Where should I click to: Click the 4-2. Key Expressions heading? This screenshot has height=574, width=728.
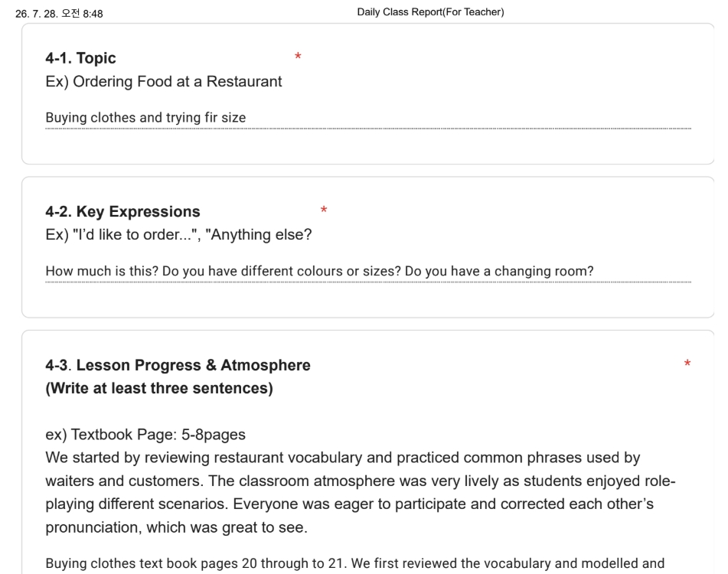[122, 211]
